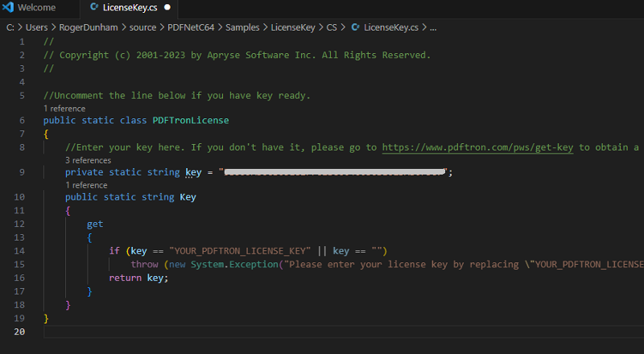Image resolution: width=644 pixels, height=354 pixels.
Task: Select the LicenseKey.cs editor tab
Action: [x=130, y=7]
